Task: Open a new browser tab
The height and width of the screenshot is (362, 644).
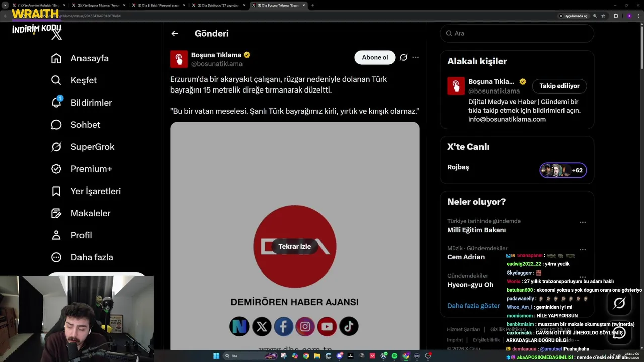Action: pyautogui.click(x=312, y=5)
